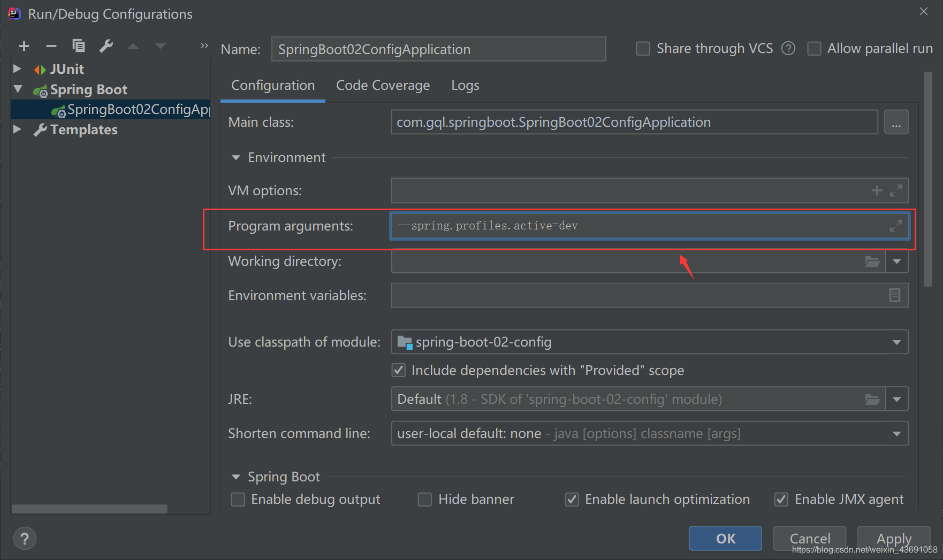
Task: Click the Apply button
Action: (x=894, y=538)
